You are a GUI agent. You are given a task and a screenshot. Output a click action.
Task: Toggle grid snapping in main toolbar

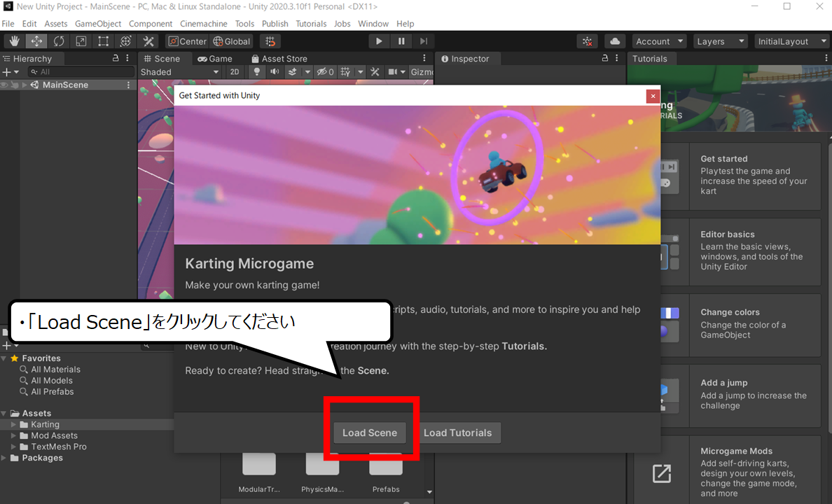(x=270, y=41)
